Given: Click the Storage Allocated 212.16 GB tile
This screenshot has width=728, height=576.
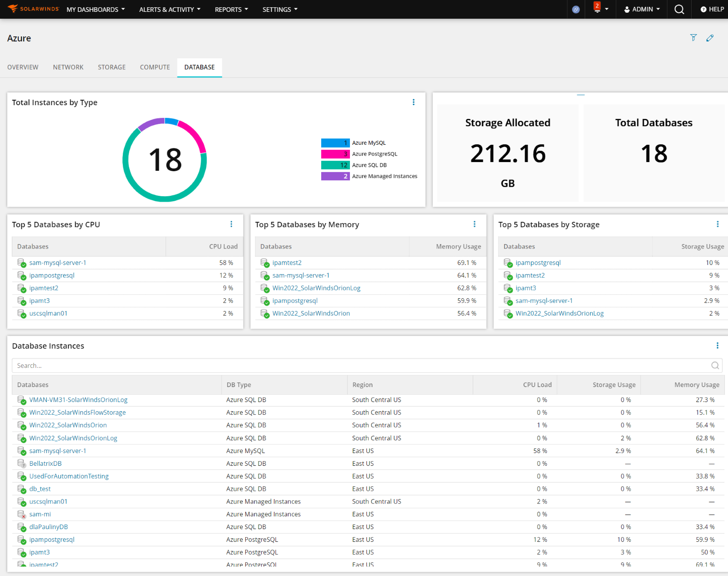Looking at the screenshot, I should (508, 153).
